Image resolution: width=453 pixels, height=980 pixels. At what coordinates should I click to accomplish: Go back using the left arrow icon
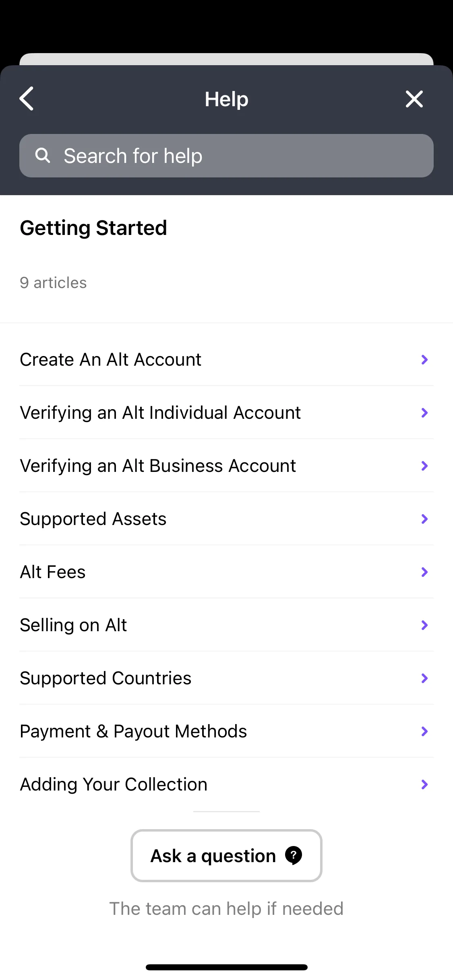coord(27,99)
